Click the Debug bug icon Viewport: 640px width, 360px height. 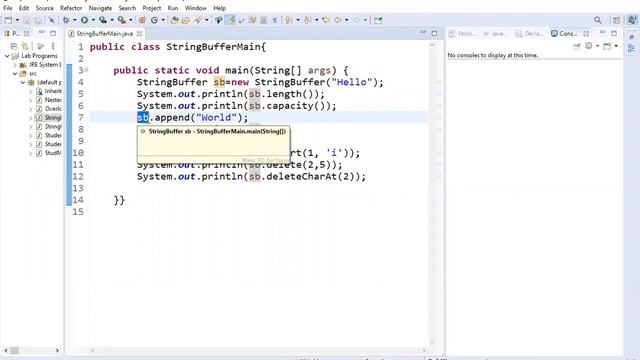click(x=66, y=20)
